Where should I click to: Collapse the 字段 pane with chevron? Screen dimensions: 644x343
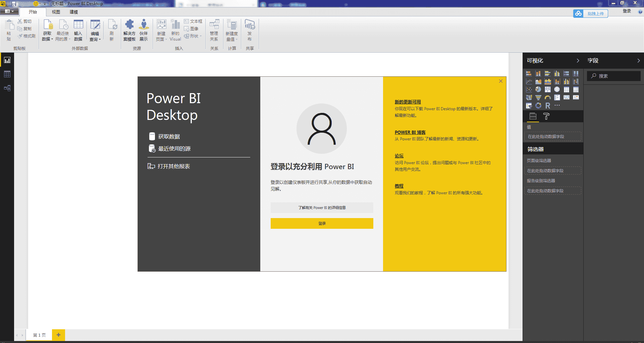[x=638, y=61]
